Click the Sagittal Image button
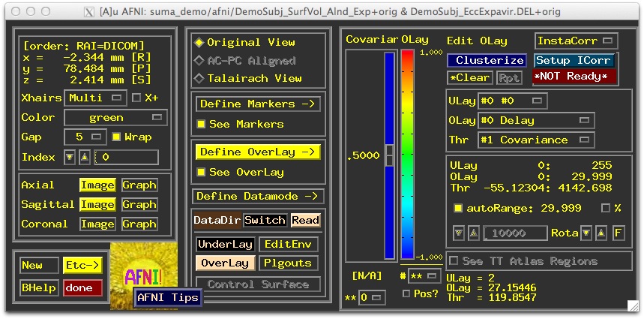Image resolution: width=644 pixels, height=319 pixels. 97,205
